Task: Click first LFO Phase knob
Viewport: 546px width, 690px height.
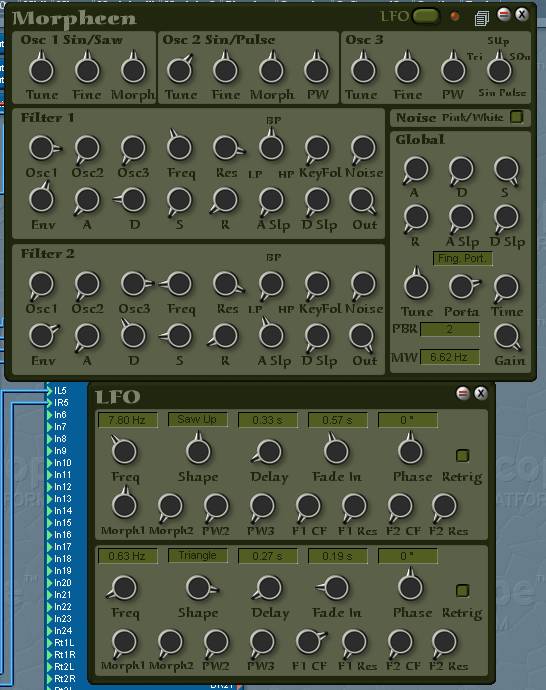Action: tap(410, 451)
